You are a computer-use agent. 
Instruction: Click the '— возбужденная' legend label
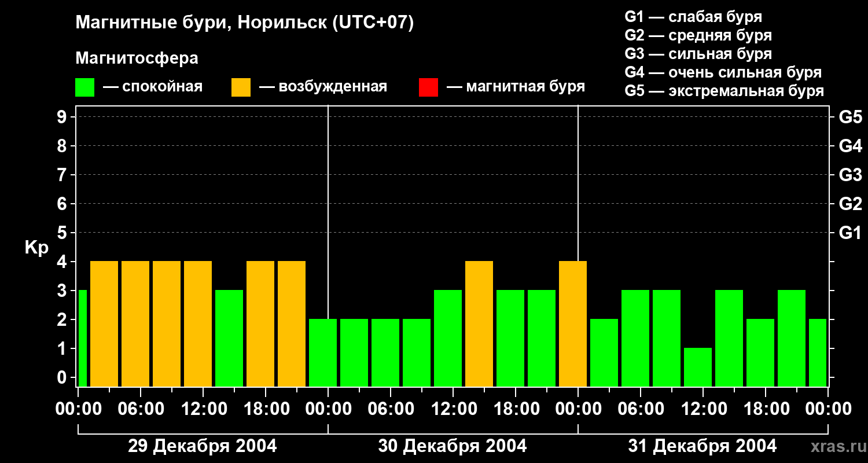(323, 87)
